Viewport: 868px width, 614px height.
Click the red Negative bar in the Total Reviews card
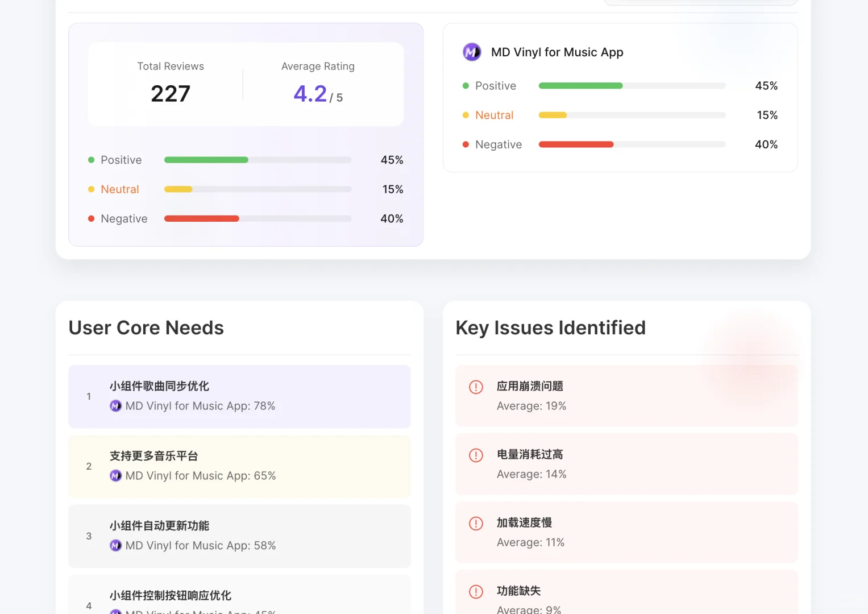tap(202, 219)
